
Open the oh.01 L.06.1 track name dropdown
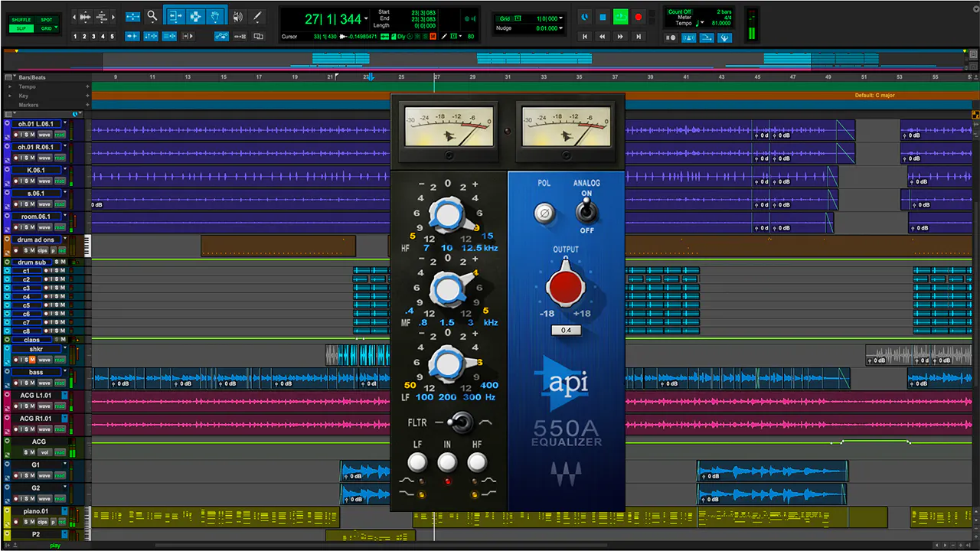(65, 122)
